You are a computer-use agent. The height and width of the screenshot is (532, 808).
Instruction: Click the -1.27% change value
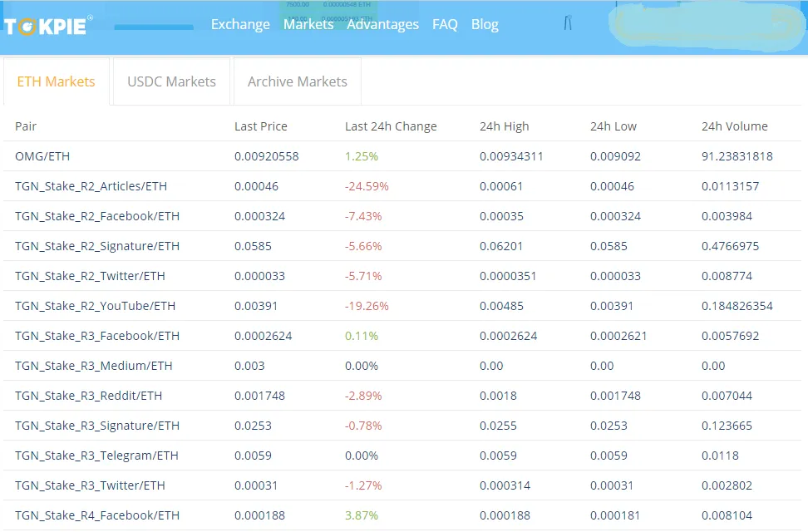pyautogui.click(x=363, y=485)
